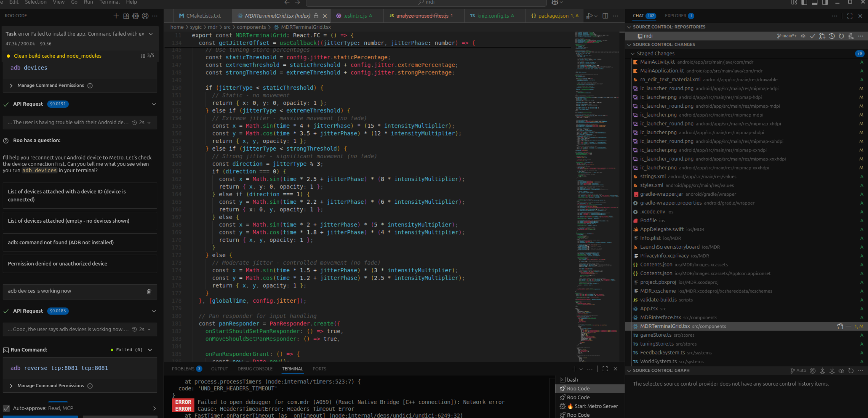
Task: Toggle primary side bar layout icon
Action: (x=804, y=2)
